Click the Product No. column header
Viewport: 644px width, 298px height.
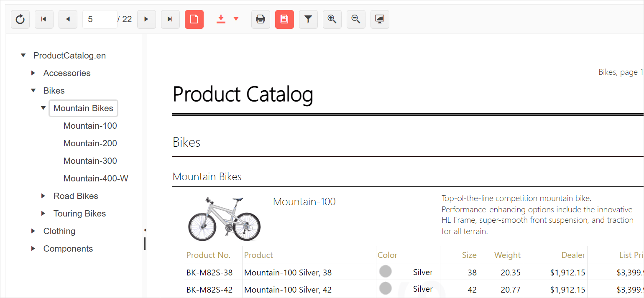[x=208, y=255]
